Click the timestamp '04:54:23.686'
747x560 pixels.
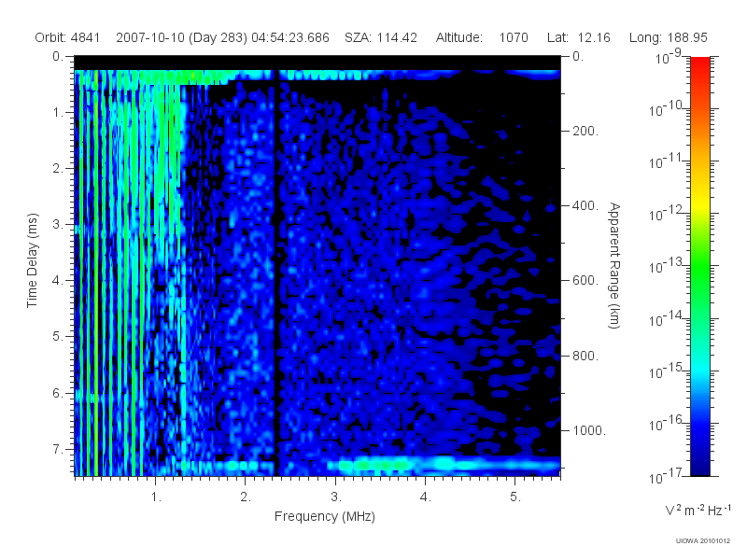point(290,37)
